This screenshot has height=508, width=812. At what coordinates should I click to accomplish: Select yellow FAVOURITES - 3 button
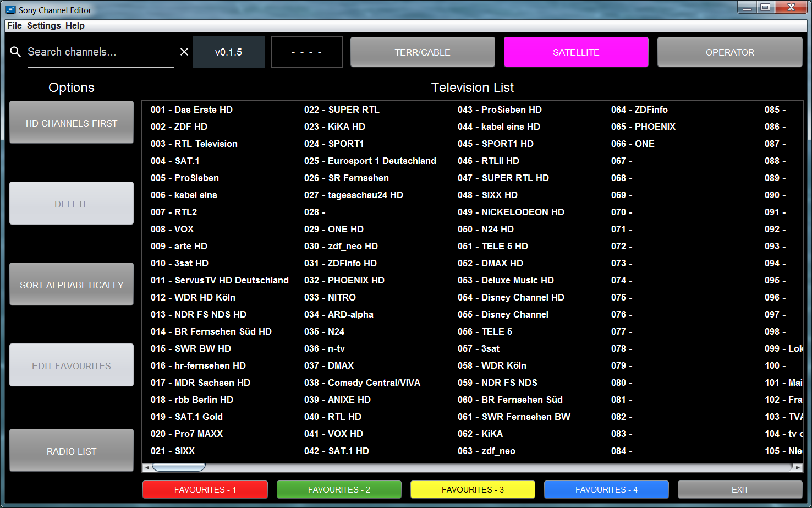[473, 489]
